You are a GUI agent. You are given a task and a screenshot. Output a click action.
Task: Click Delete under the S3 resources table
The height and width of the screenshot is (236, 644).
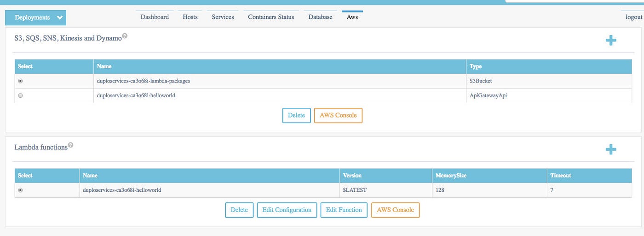tap(296, 115)
